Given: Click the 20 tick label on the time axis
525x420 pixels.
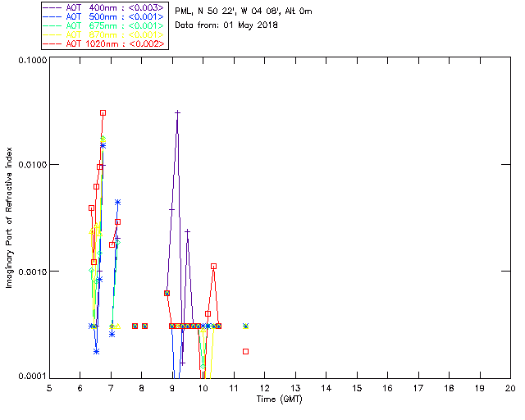Looking at the screenshot, I should pyautogui.click(x=509, y=388).
